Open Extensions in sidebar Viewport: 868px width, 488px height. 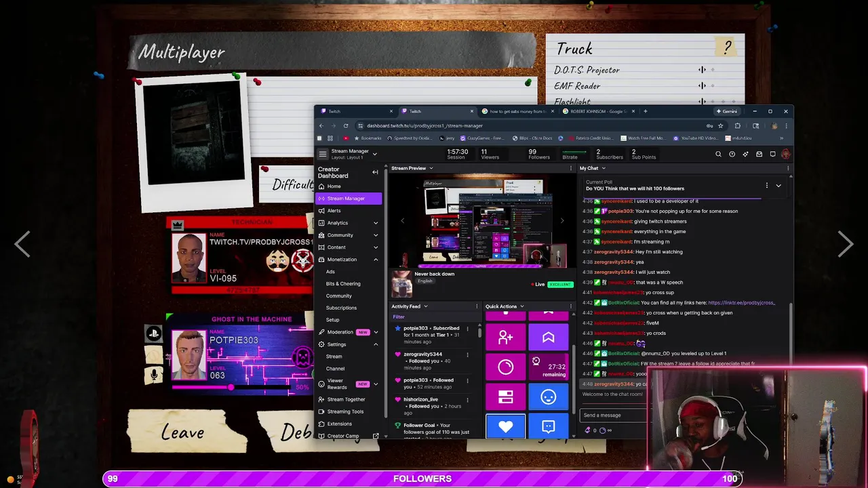(348, 424)
